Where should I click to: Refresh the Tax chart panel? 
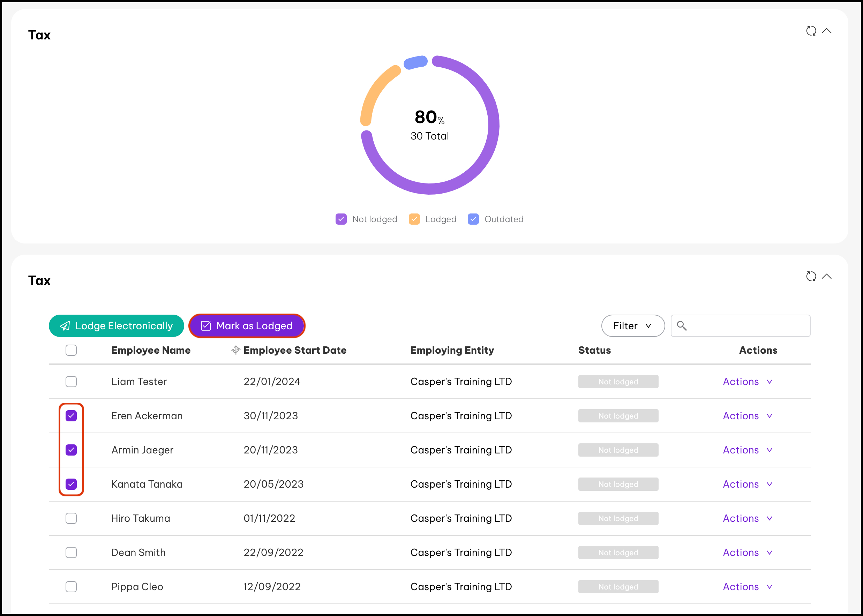[x=811, y=31]
